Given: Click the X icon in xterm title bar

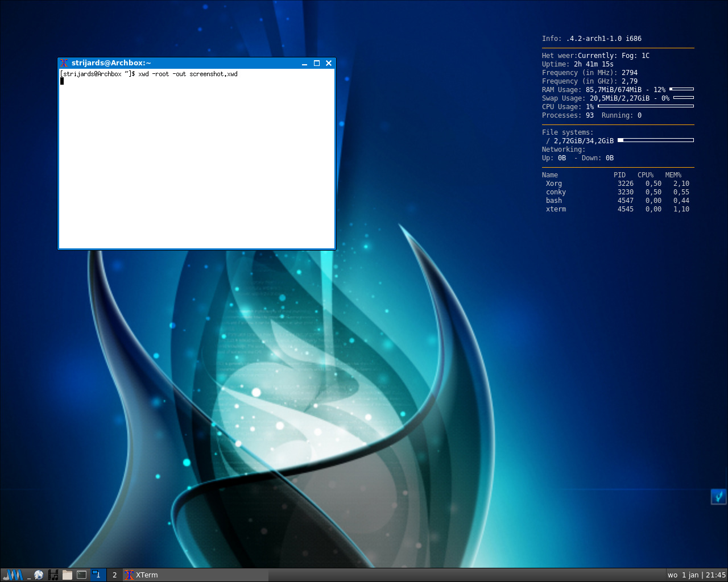Looking at the screenshot, I should click(64, 63).
